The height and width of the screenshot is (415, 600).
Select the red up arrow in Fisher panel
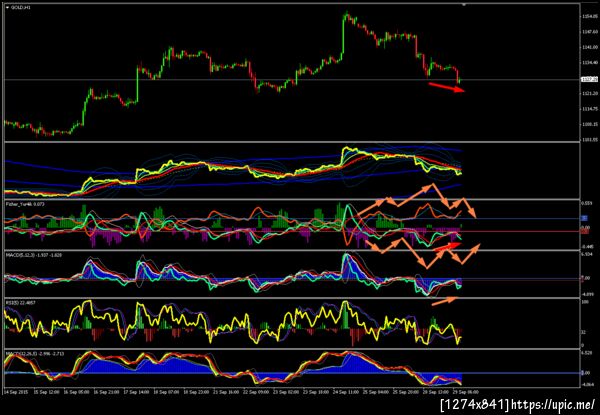(447, 247)
